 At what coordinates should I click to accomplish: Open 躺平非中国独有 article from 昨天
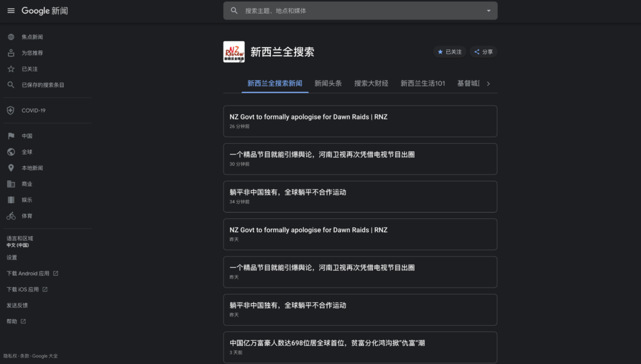[x=360, y=310]
